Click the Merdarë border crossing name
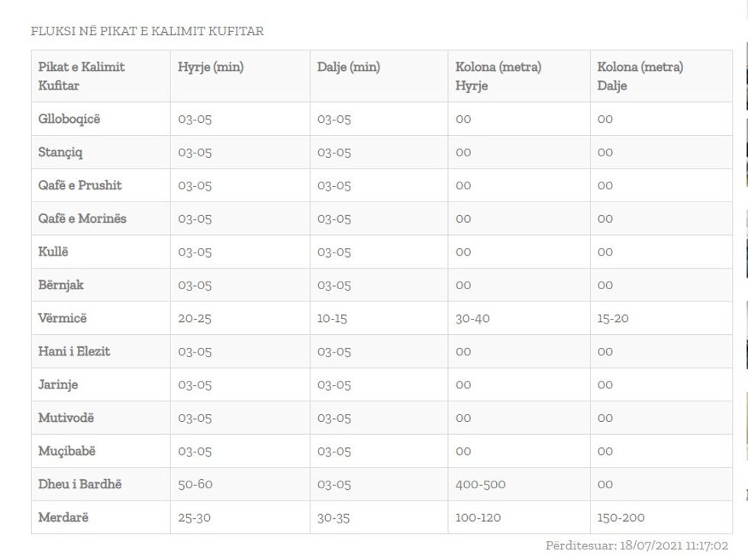Screen dimensions: 748x560 63,517
